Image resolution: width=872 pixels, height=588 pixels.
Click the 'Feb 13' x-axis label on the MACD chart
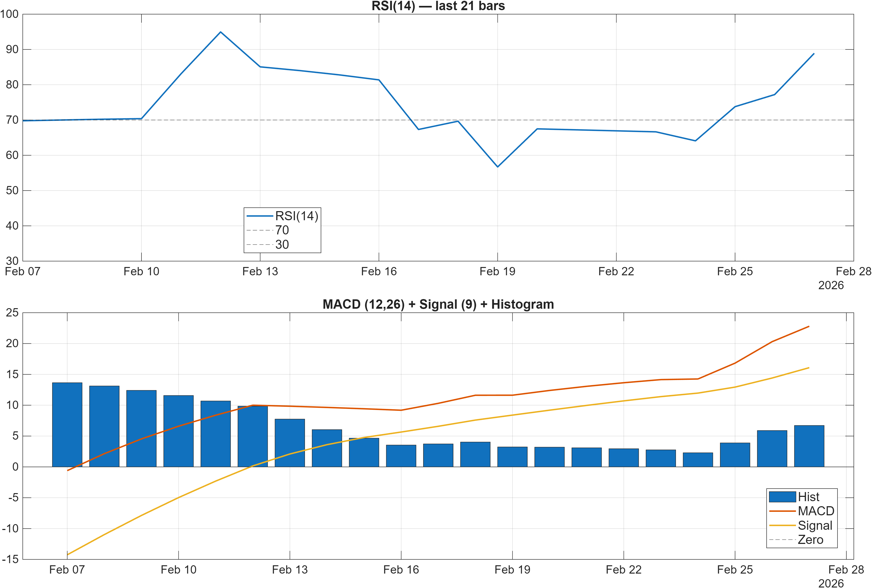pos(290,570)
